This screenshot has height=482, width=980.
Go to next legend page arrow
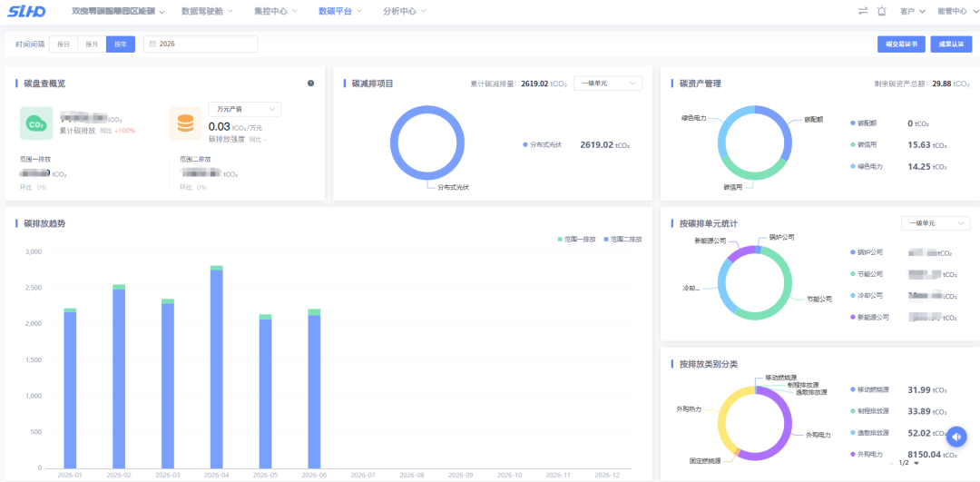pos(916,463)
